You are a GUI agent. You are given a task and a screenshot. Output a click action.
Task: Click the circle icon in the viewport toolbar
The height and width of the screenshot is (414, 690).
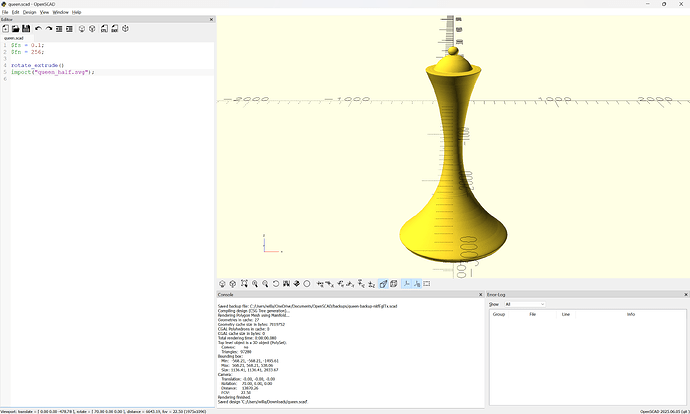tap(307, 284)
